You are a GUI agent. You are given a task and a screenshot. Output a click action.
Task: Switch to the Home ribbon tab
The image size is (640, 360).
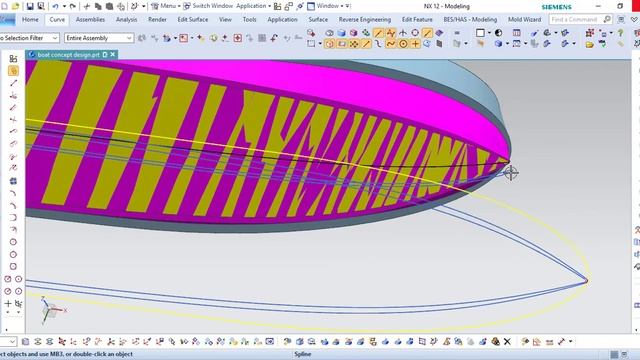click(x=30, y=19)
